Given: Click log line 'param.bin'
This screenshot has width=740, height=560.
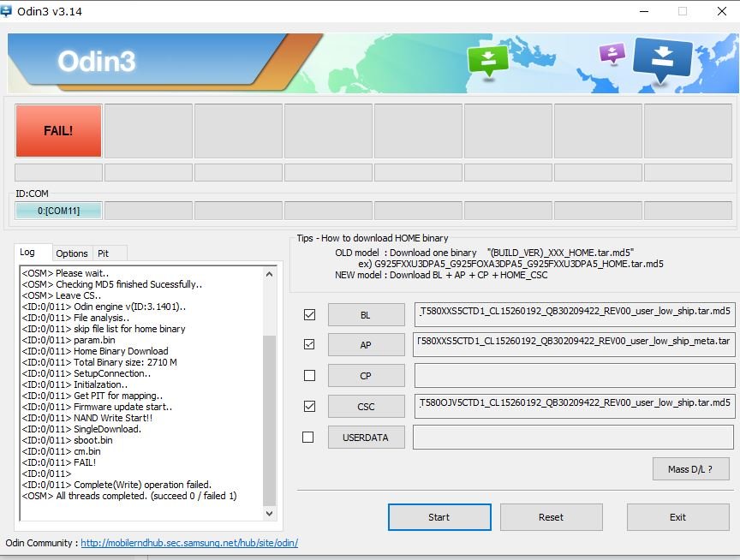Looking at the screenshot, I should (x=69, y=340).
